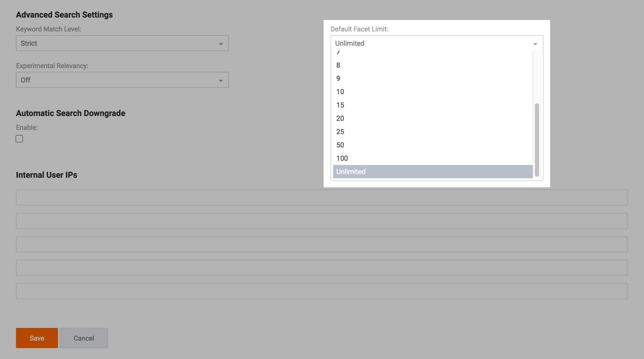This screenshot has height=359, width=644.
Task: Select the highlighted Unlimited option
Action: click(433, 172)
